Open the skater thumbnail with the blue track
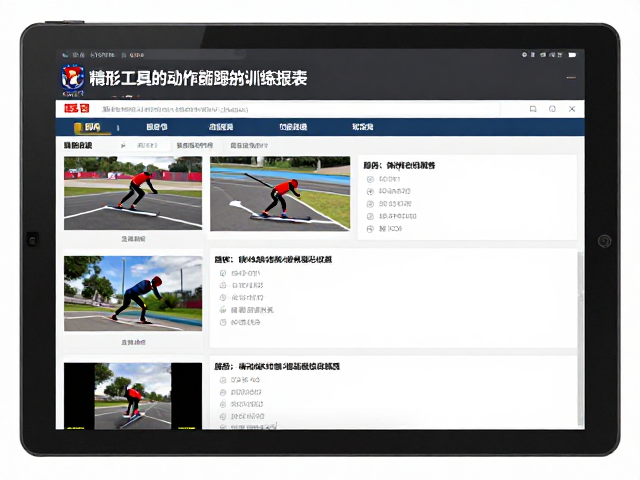 [x=280, y=193]
